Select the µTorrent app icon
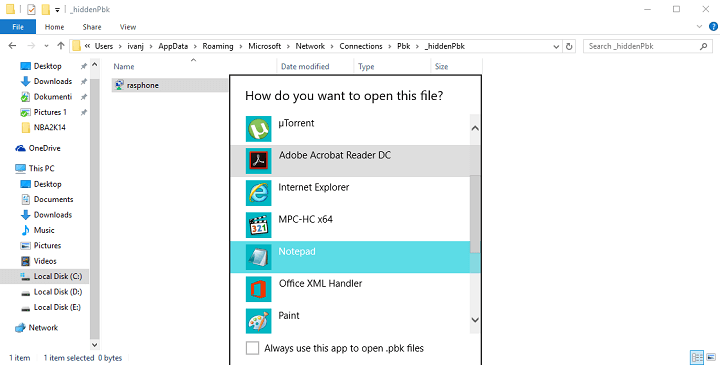The width and height of the screenshot is (720, 365). point(259,129)
